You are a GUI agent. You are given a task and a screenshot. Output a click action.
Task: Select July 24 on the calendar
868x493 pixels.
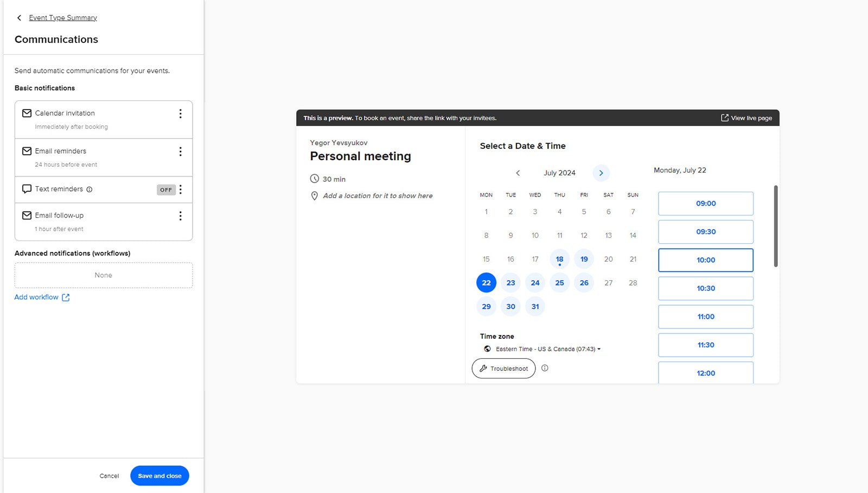tap(535, 283)
